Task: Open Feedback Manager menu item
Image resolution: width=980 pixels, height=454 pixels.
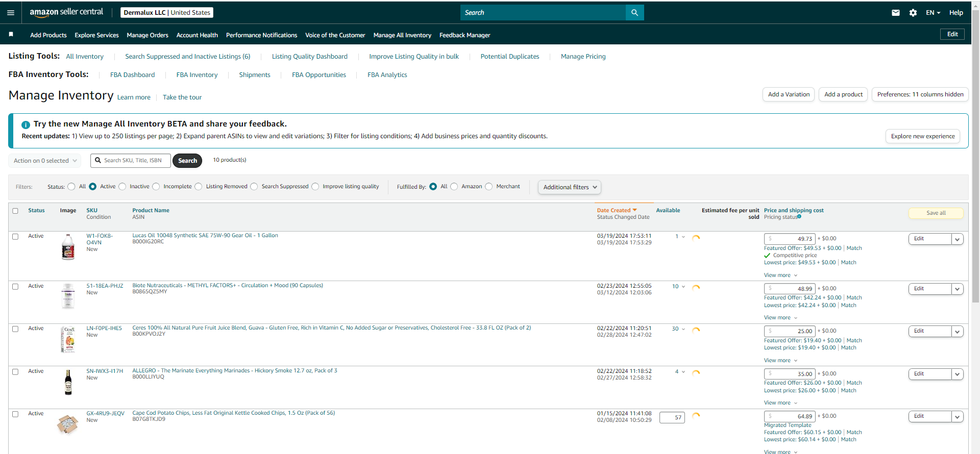Action: pyautogui.click(x=464, y=35)
